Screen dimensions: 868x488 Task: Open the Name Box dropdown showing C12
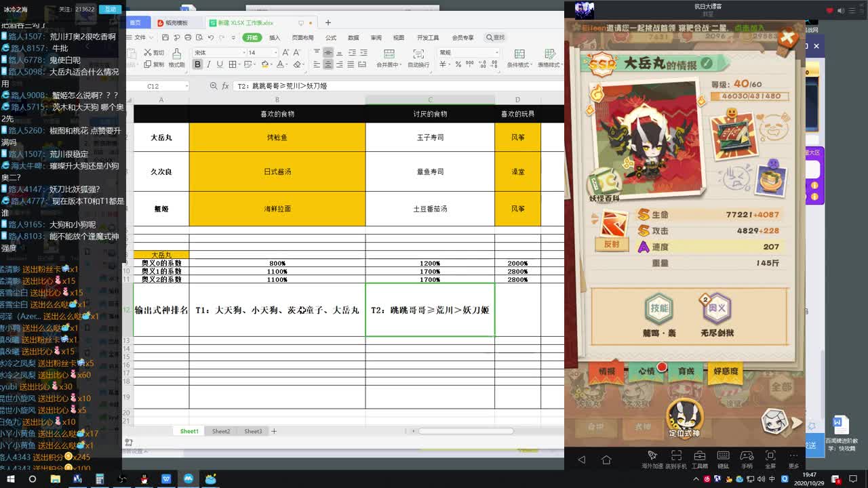186,86
